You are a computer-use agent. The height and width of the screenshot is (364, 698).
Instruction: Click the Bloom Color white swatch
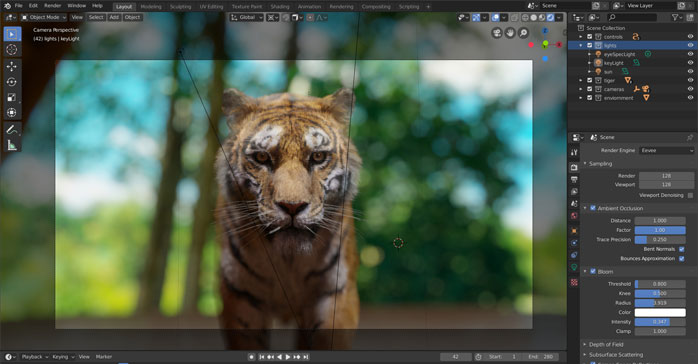[x=660, y=312]
